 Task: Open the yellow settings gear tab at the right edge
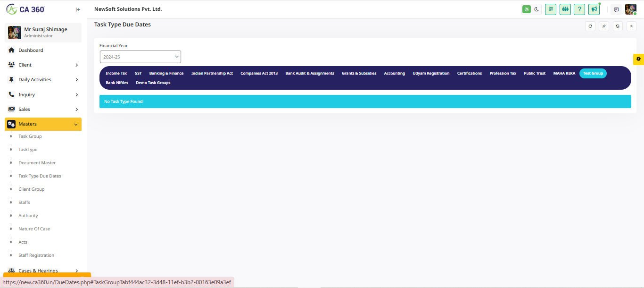tap(638, 59)
